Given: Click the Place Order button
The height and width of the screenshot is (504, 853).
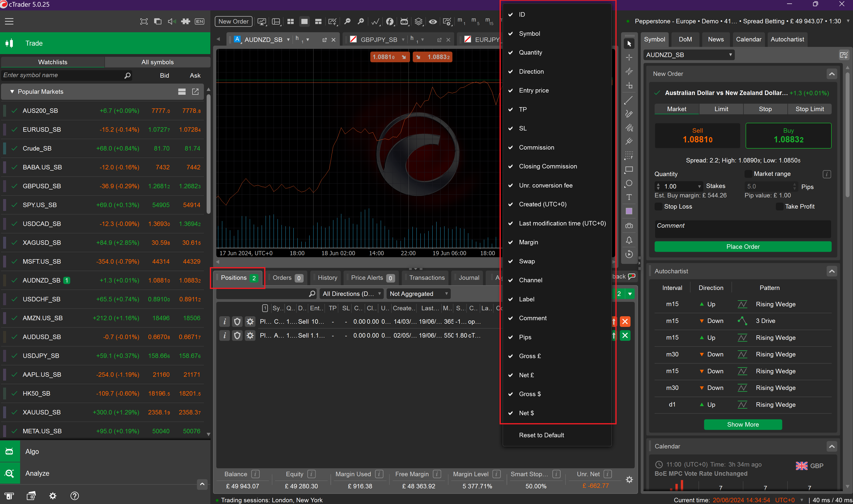Looking at the screenshot, I should (743, 247).
